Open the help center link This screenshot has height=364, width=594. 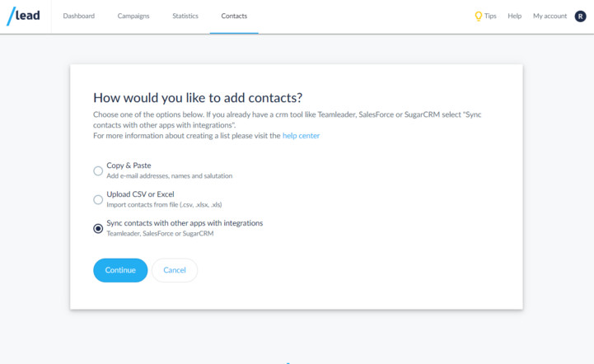[x=301, y=136]
